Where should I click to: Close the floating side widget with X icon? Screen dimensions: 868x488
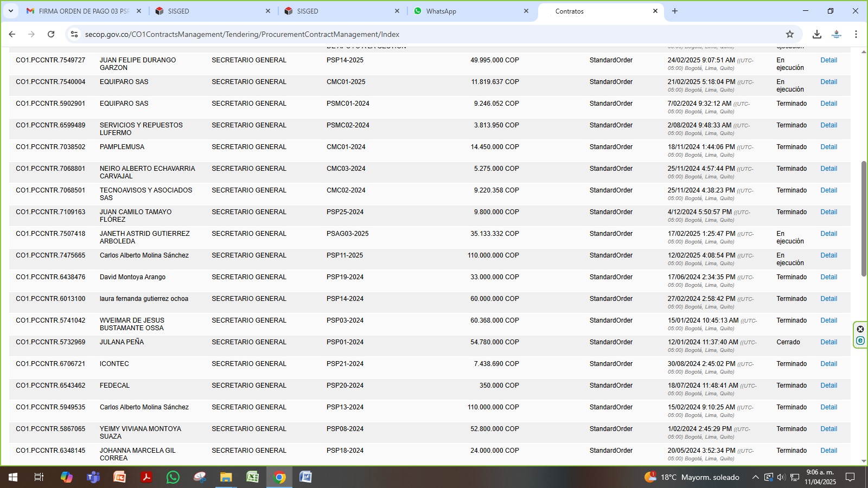click(860, 329)
